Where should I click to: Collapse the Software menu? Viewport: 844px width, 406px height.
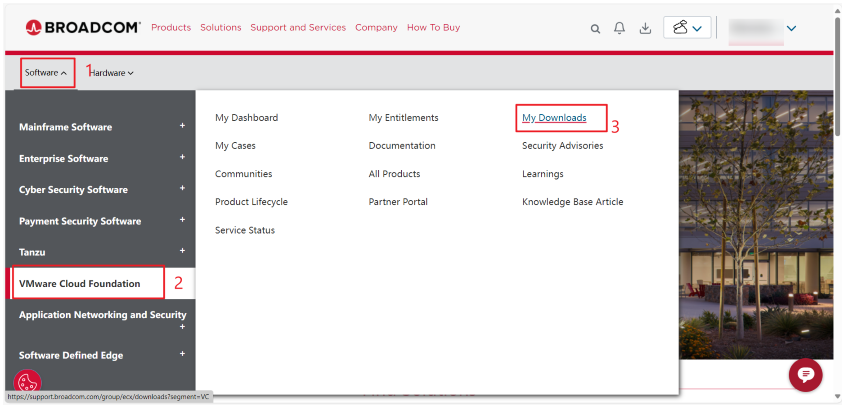(46, 72)
